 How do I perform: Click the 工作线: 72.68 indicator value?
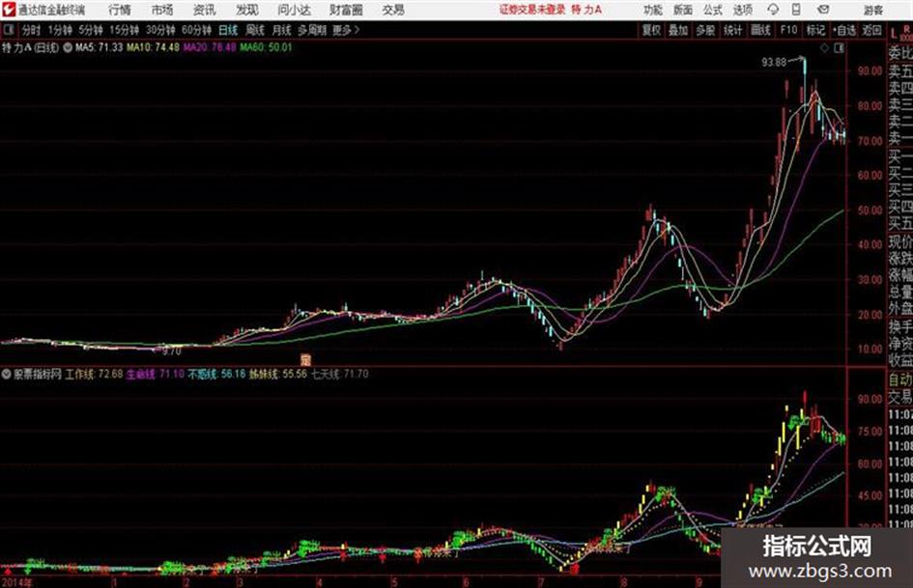point(94,374)
